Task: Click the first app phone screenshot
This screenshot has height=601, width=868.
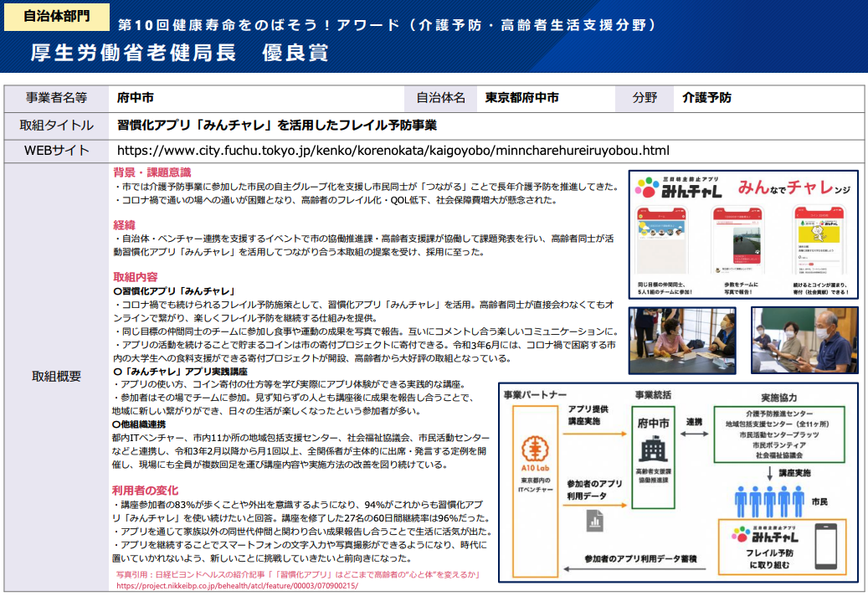Action: [x=662, y=240]
